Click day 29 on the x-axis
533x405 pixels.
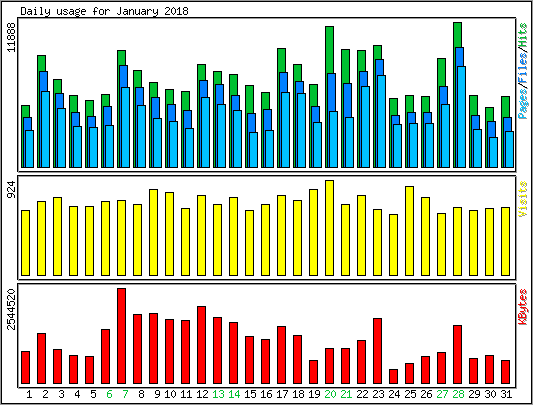(x=474, y=394)
